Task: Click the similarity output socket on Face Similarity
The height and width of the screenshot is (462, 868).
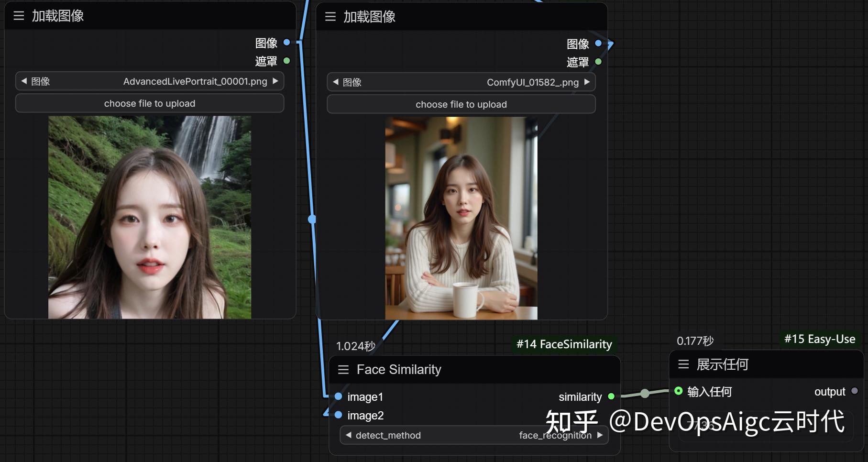Action: (x=611, y=396)
